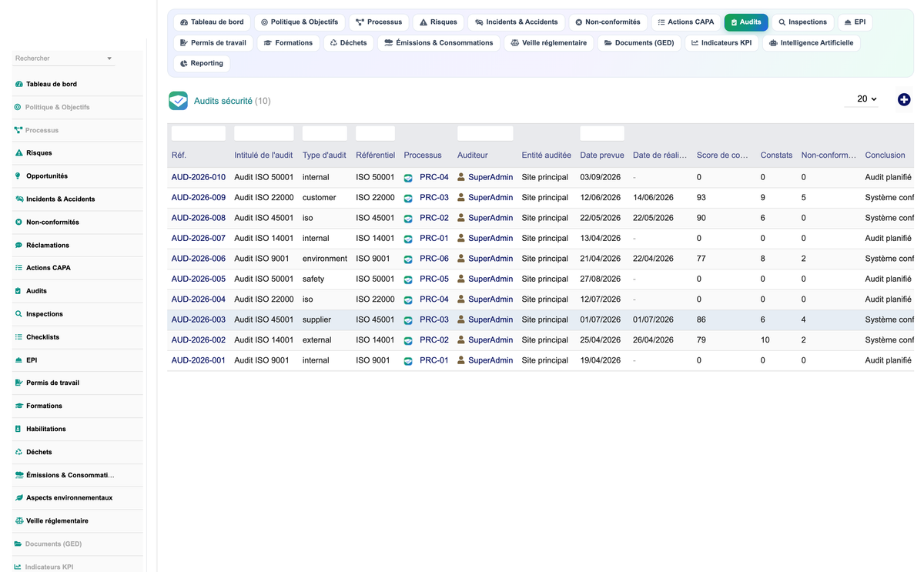924x572 pixels.
Task: Open the Risques top tab
Action: point(438,22)
